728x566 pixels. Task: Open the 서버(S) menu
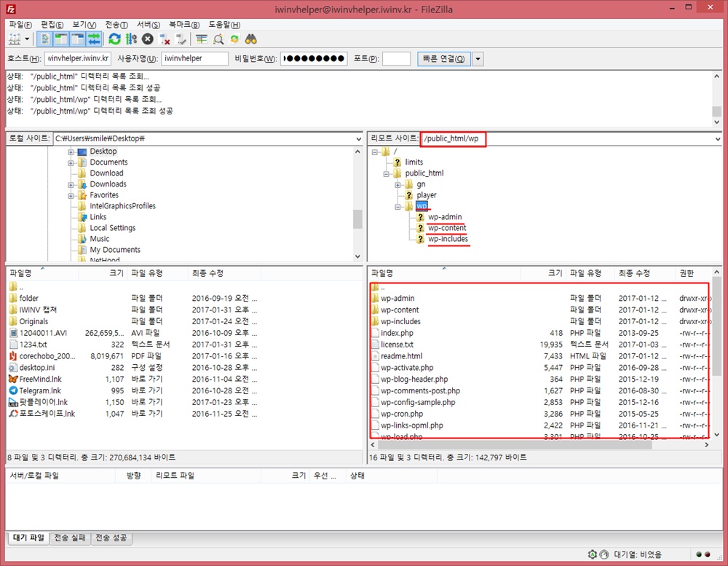[x=148, y=25]
